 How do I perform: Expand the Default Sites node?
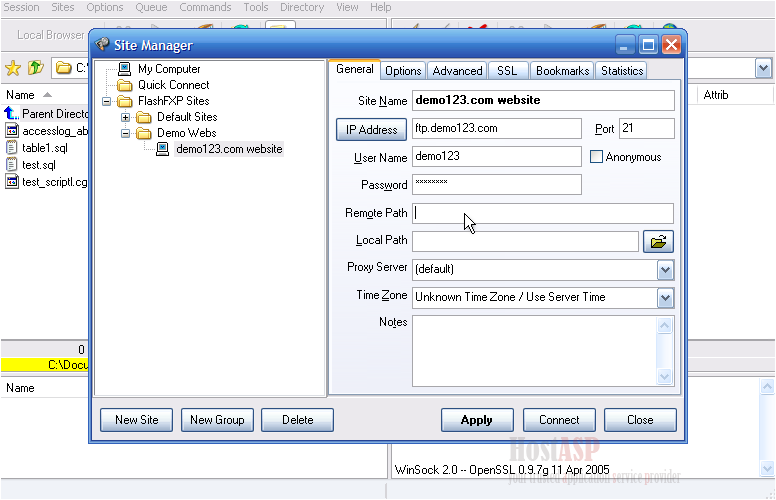[x=126, y=117]
